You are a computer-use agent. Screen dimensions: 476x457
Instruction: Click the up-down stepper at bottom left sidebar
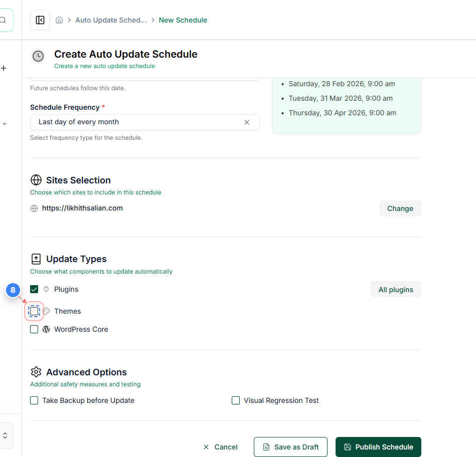[5, 435]
